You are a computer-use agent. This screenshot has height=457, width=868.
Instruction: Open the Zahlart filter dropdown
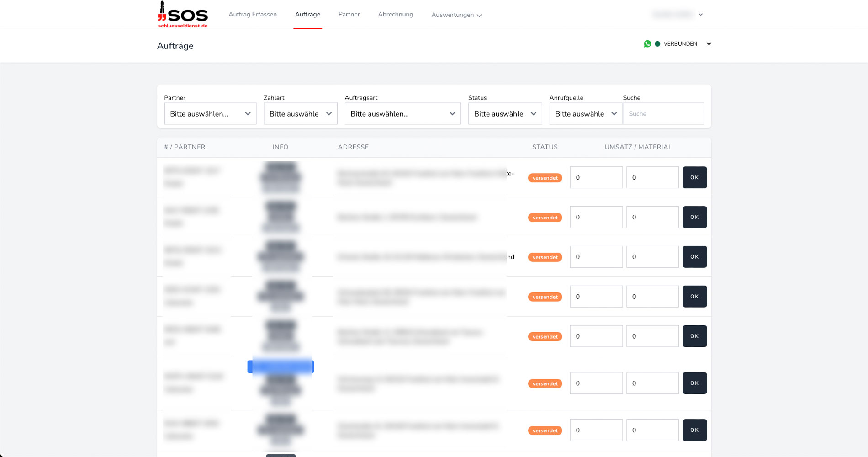coord(301,114)
